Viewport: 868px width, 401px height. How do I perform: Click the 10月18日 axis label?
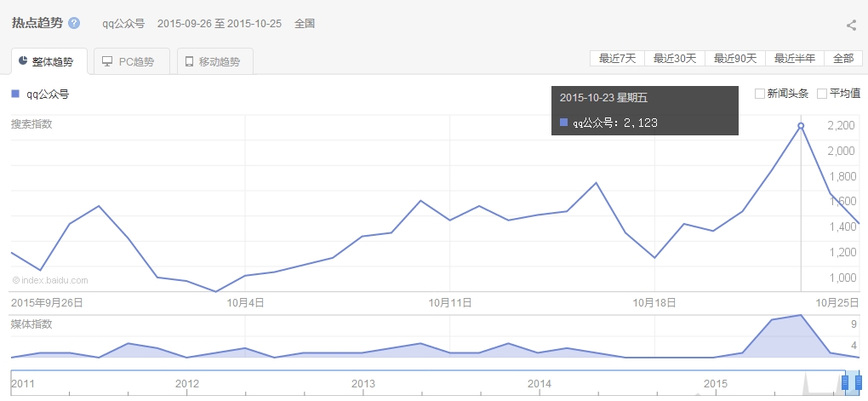654,302
